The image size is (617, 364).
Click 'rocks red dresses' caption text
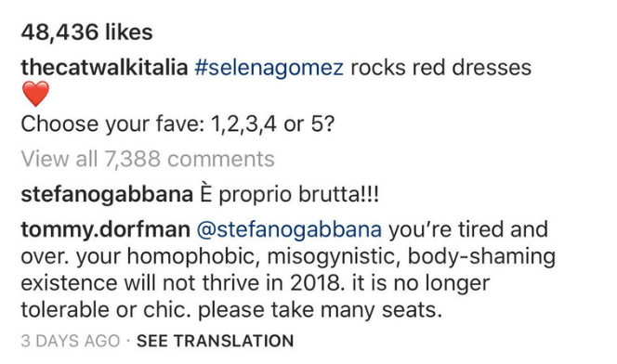tap(440, 68)
